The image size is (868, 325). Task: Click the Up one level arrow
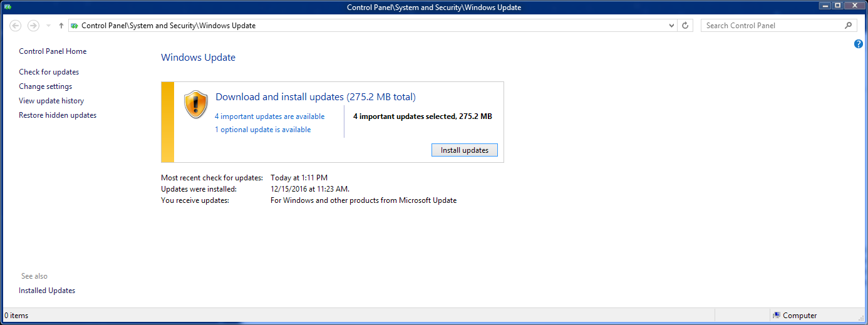click(61, 26)
